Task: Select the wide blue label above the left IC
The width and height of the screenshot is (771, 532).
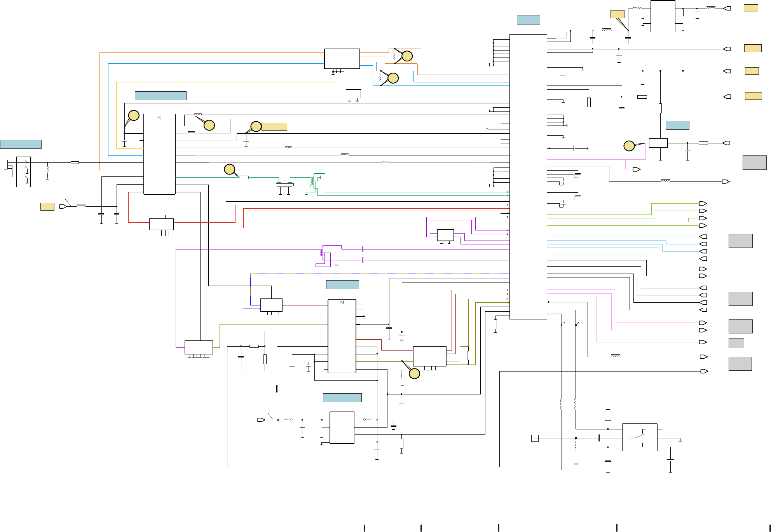Action: click(160, 96)
